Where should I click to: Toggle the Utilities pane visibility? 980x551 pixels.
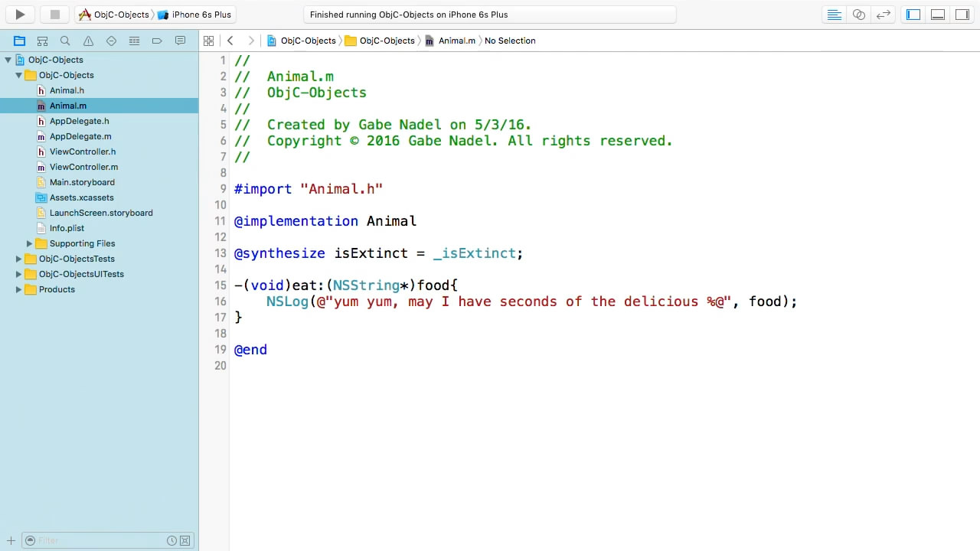tap(962, 15)
